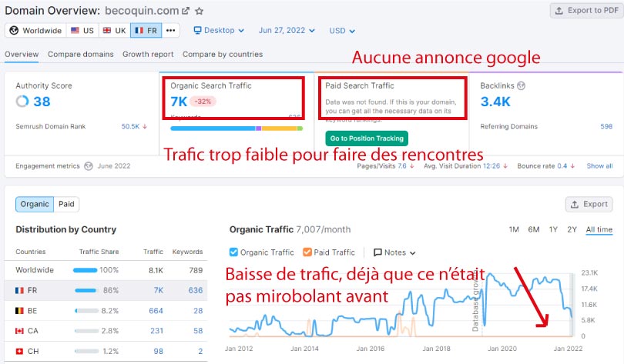The image size is (624, 364).
Task: Click FR traffic value 7K
Action: click(159, 290)
